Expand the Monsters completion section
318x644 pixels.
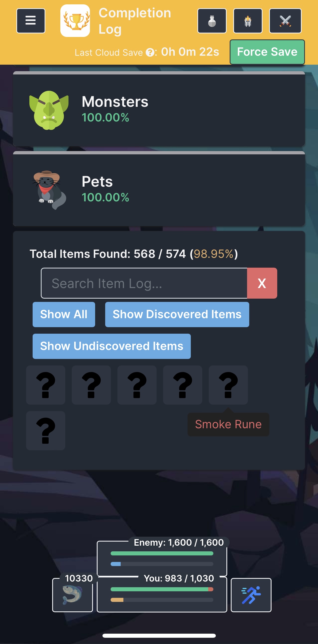(159, 109)
